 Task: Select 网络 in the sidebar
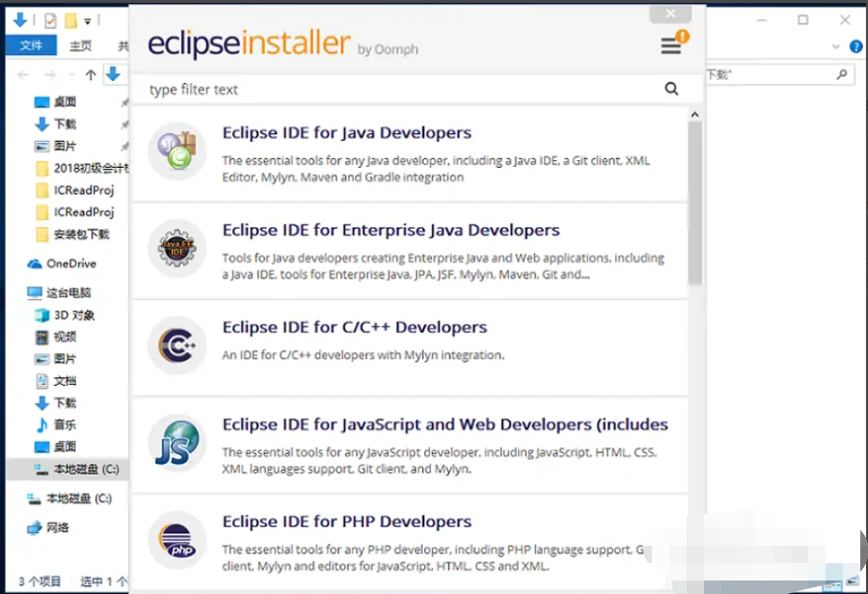coord(58,527)
